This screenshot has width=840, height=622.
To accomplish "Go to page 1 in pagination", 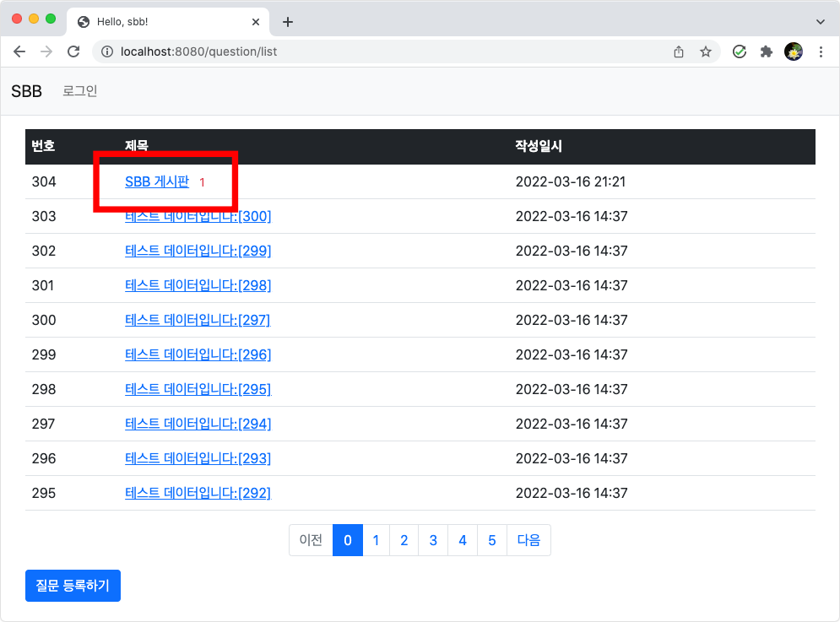I will tap(376, 540).
